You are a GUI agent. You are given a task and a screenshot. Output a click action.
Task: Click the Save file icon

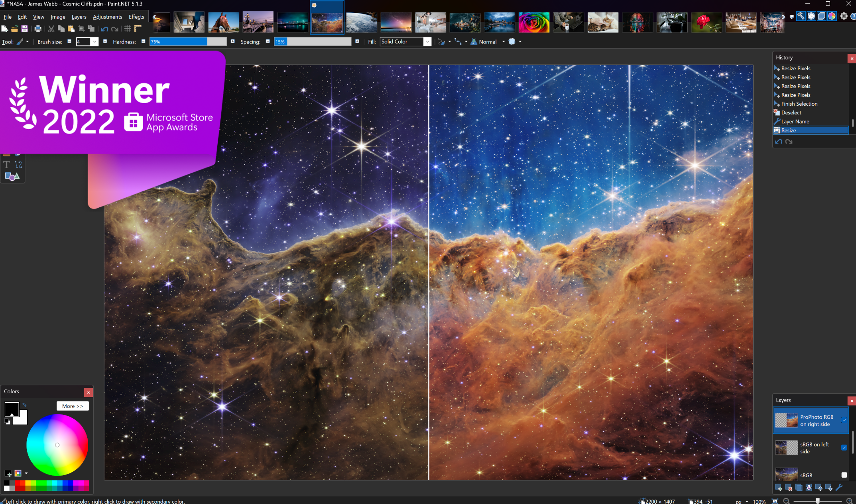pos(25,29)
